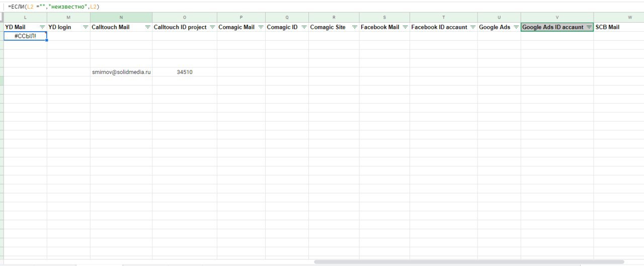Open filter for Comagic ID column
Viewport: 644px width, 266px height.
(304, 27)
